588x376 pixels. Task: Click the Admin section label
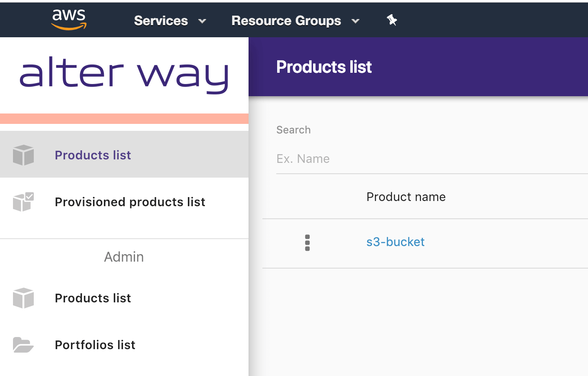click(124, 256)
